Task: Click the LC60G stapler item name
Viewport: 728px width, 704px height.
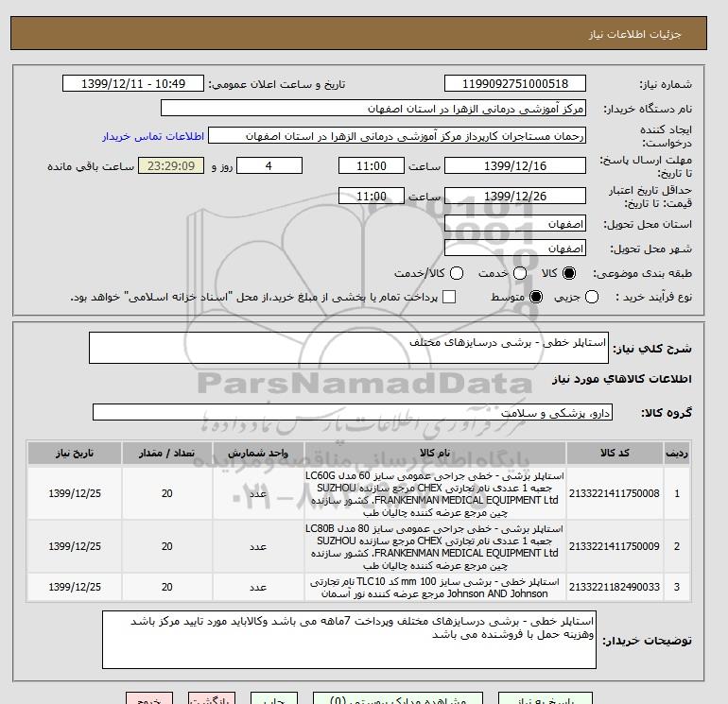Action: point(435,494)
